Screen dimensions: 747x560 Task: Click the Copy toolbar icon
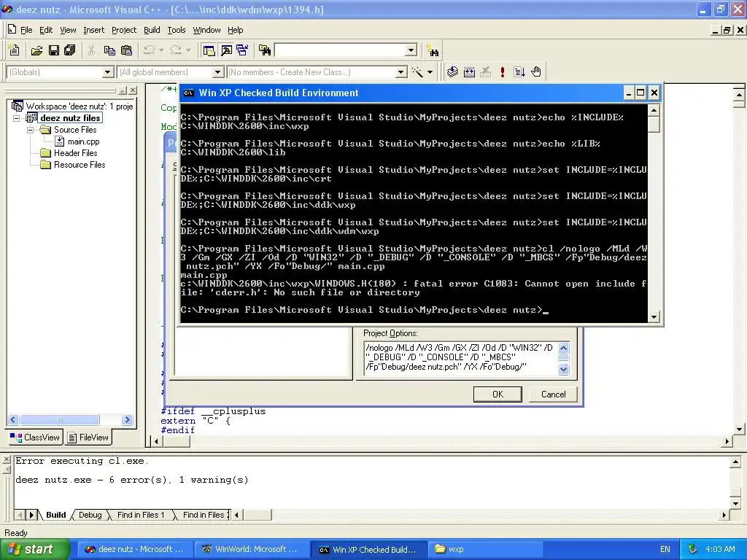tap(109, 50)
